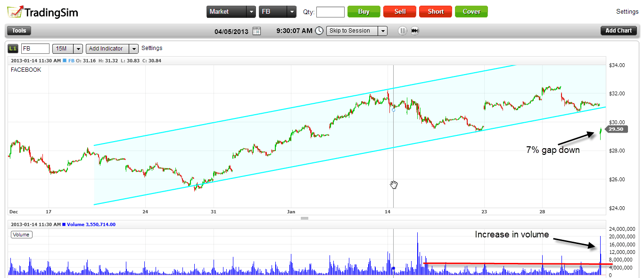The width and height of the screenshot is (644, 278).
Task: Expand the Market order type arrow
Action: [251, 12]
